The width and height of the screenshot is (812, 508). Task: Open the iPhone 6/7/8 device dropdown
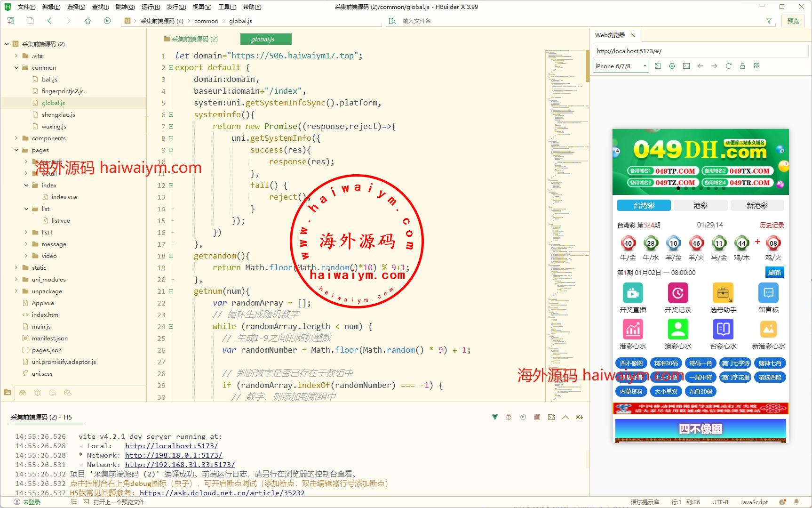pyautogui.click(x=621, y=66)
